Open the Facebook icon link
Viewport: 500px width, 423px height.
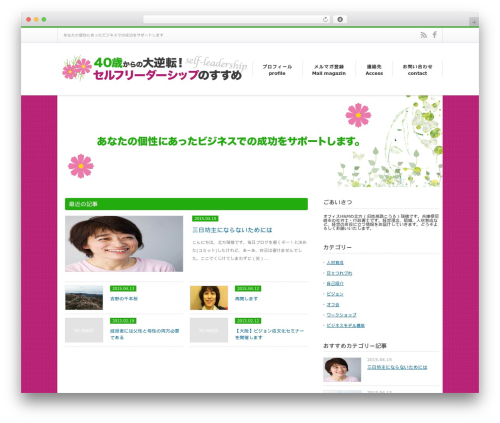point(435,35)
